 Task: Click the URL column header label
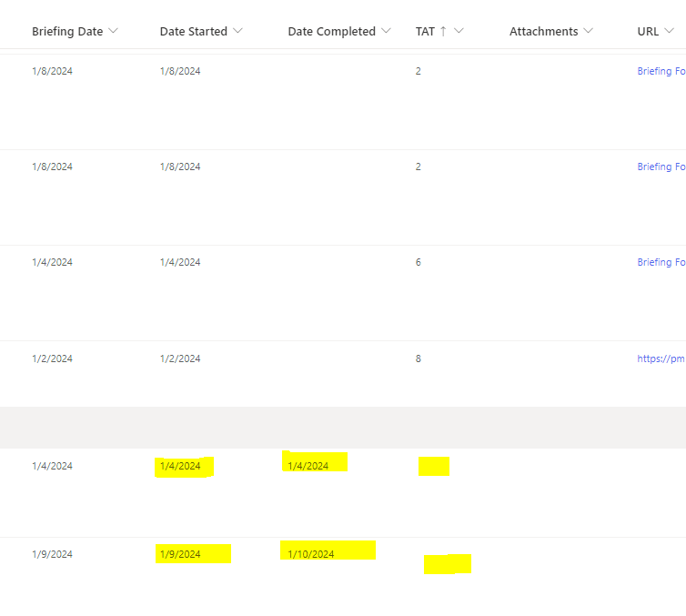[x=648, y=32]
